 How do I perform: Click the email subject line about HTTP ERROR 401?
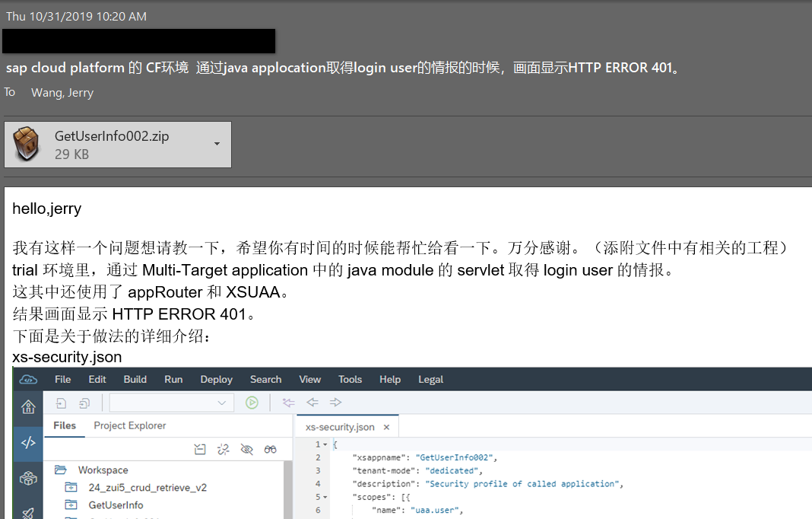342,68
